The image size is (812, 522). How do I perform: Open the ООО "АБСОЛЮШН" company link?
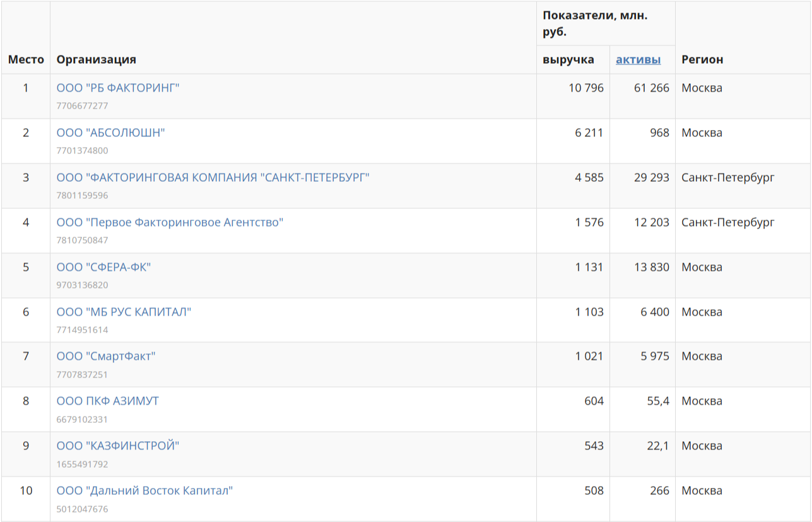pos(110,133)
